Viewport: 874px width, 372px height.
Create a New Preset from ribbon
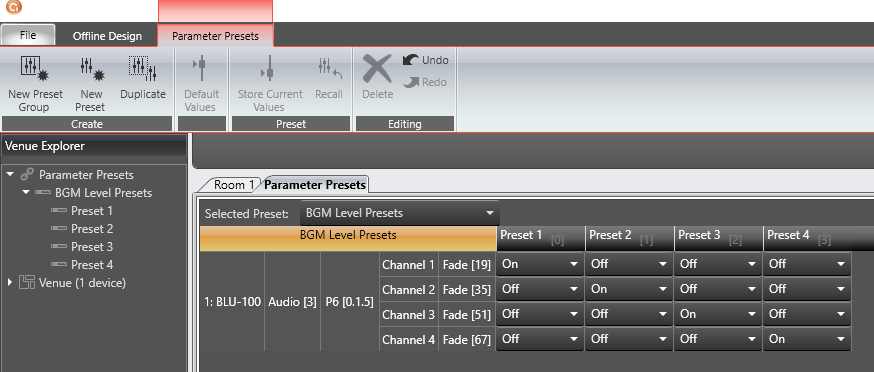click(x=91, y=83)
